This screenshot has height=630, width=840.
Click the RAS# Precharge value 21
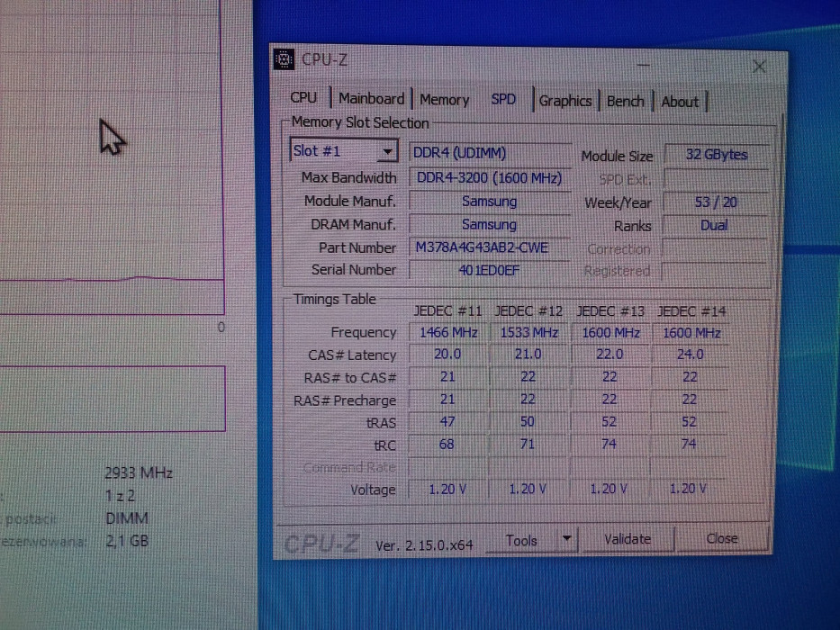pyautogui.click(x=447, y=400)
